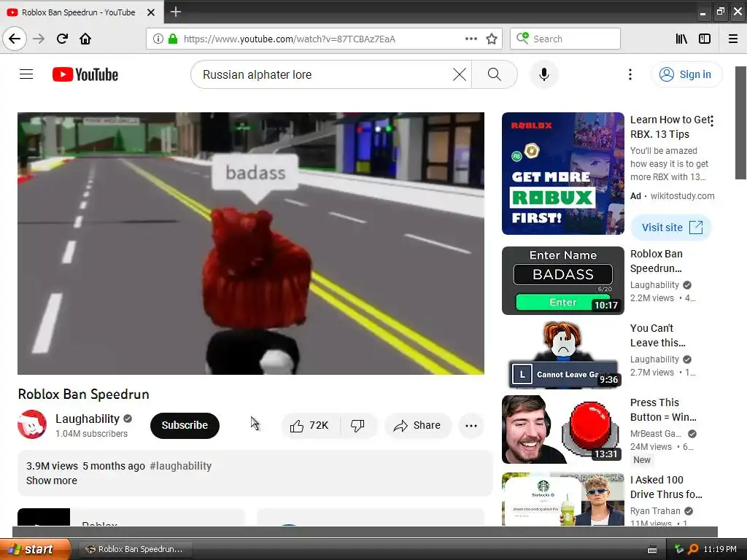Click the browser Search box
Screen dimensions: 747x560
565,39
